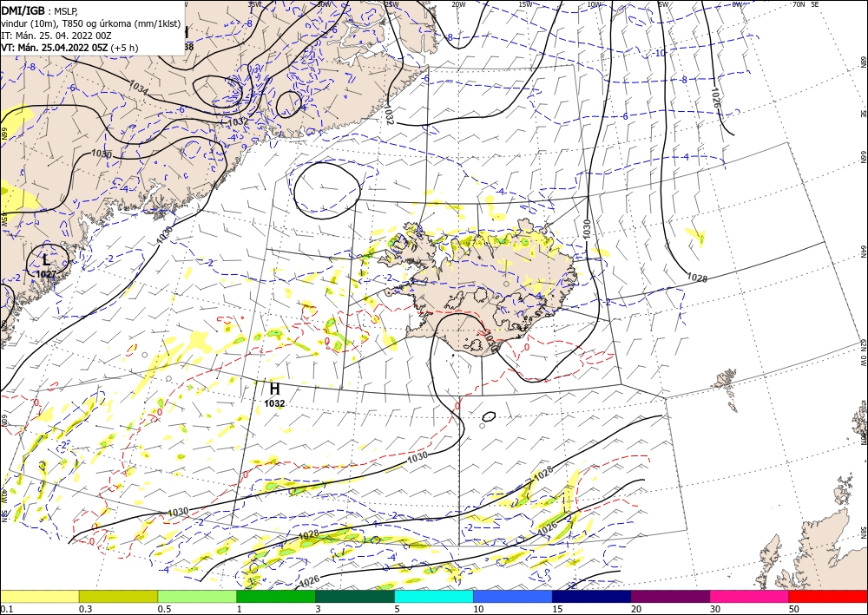Click the '1027' low pressure value

(x=45, y=274)
